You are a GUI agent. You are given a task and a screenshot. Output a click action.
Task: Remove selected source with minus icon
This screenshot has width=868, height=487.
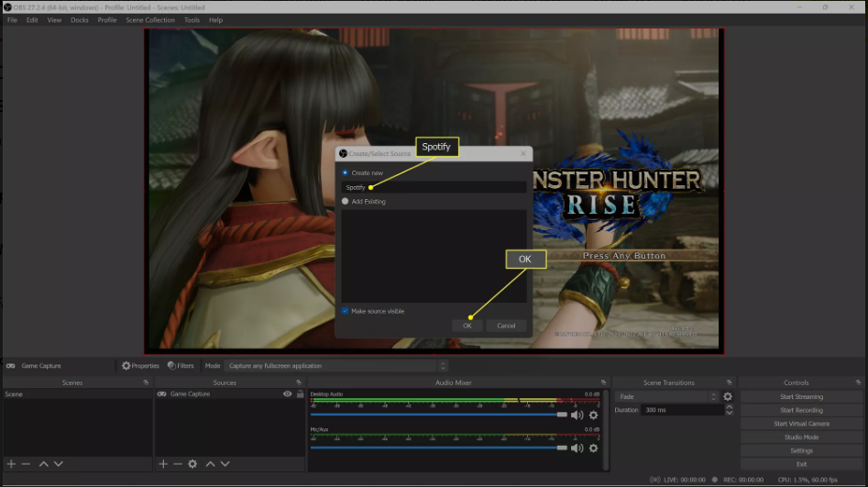pos(178,464)
